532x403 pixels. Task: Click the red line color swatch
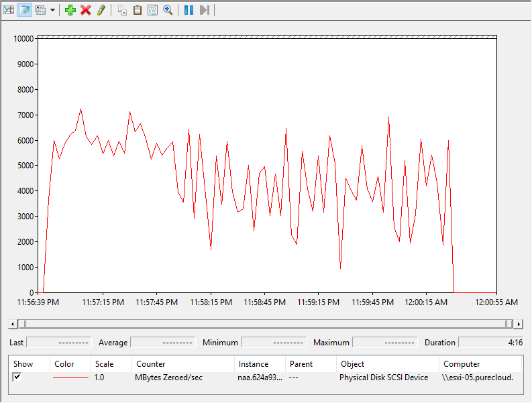tap(70, 378)
